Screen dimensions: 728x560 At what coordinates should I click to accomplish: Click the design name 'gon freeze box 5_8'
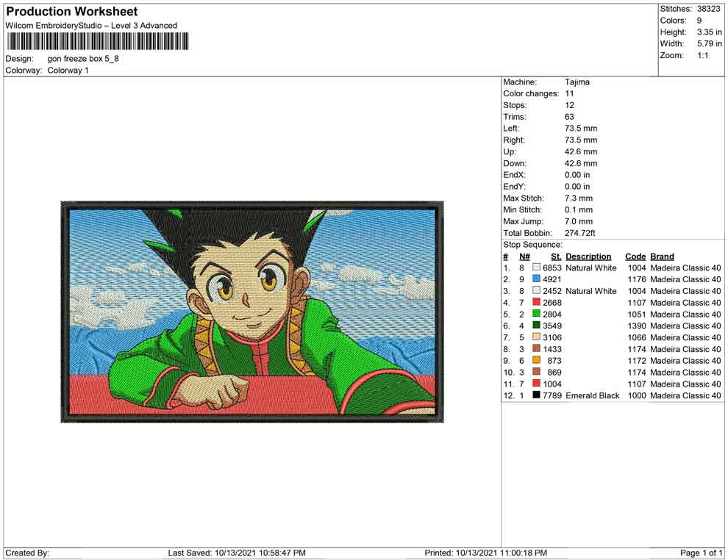point(83,59)
